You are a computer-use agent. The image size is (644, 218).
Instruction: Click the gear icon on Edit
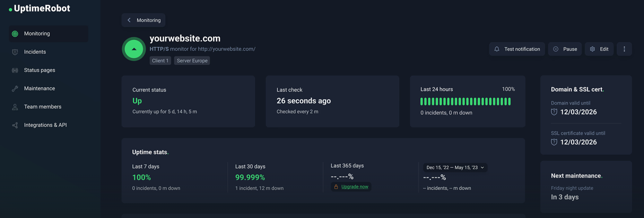coord(592,49)
